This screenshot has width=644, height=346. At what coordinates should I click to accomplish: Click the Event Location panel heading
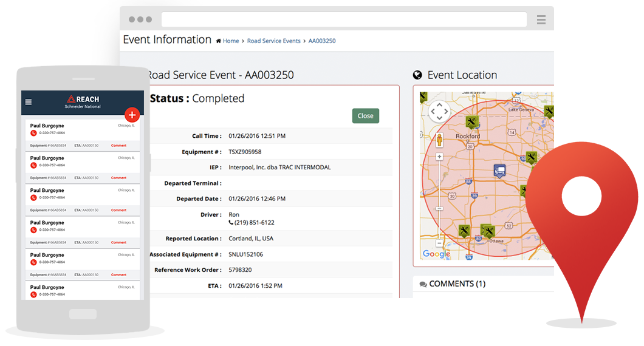[462, 75]
